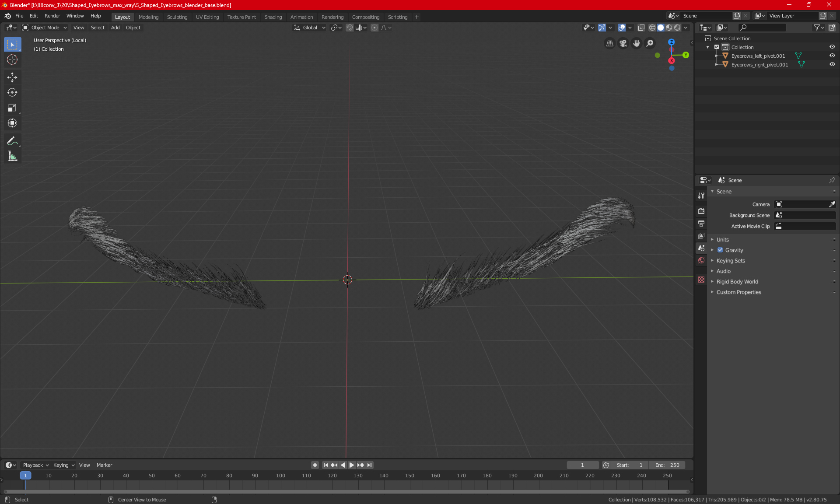840x504 pixels.
Task: Click the Blender logo menu icon
Action: (x=7, y=16)
